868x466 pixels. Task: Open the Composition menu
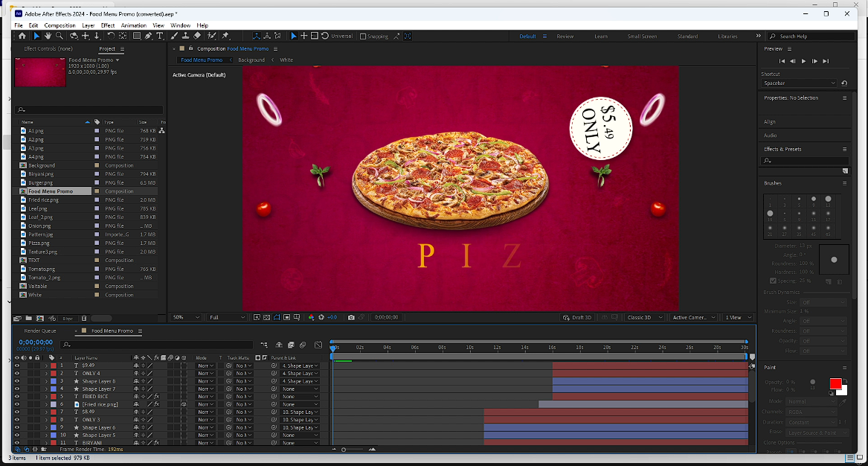[60, 25]
